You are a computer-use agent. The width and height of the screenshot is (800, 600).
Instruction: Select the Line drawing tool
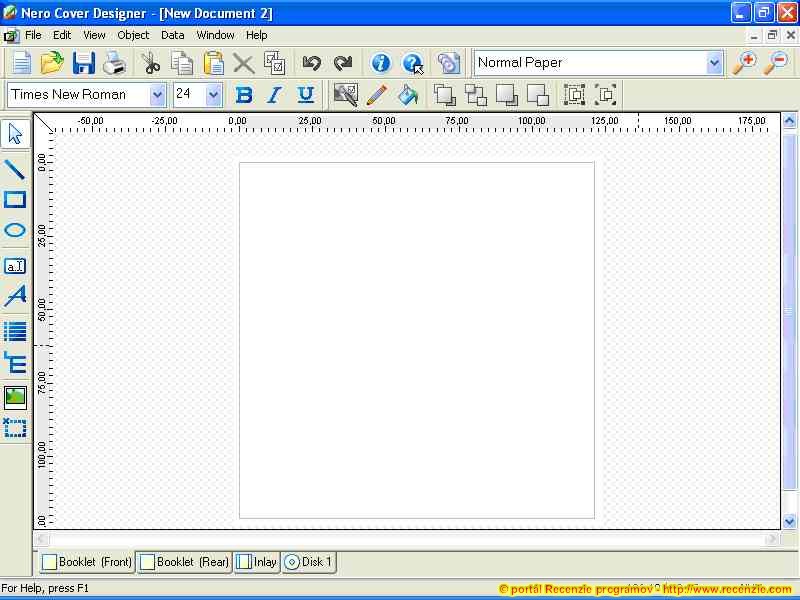click(x=15, y=169)
